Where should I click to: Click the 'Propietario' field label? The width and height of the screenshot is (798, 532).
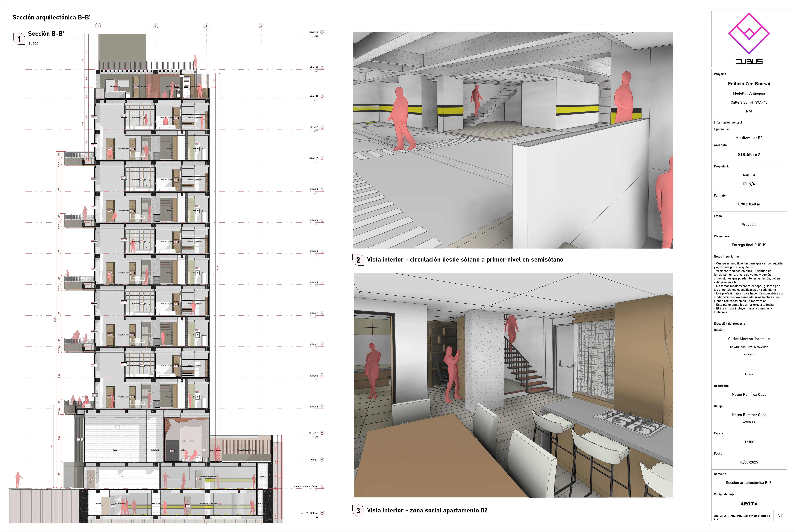(721, 166)
